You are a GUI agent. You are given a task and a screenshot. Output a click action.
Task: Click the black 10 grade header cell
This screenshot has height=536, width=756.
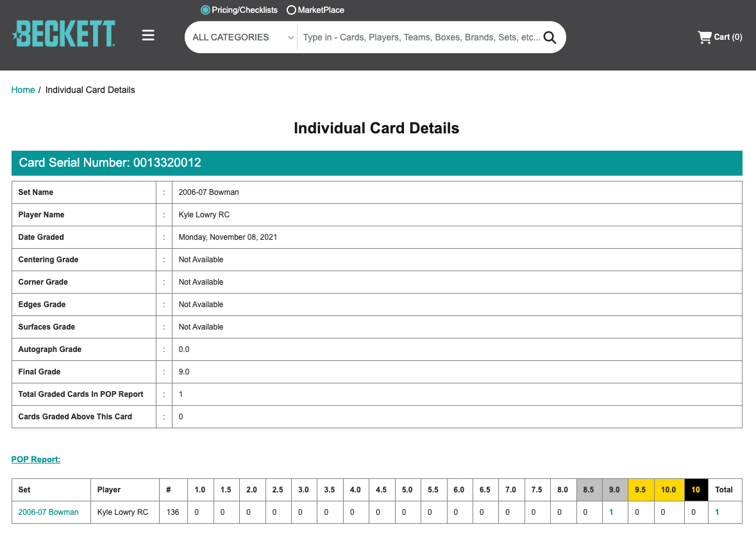point(696,490)
